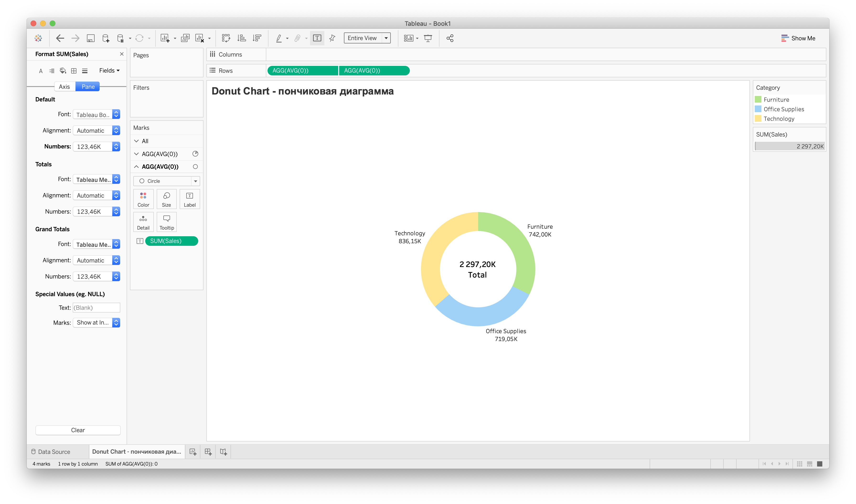Click the pause auto updates icon
Screen dimensions: 856x504
120,38
